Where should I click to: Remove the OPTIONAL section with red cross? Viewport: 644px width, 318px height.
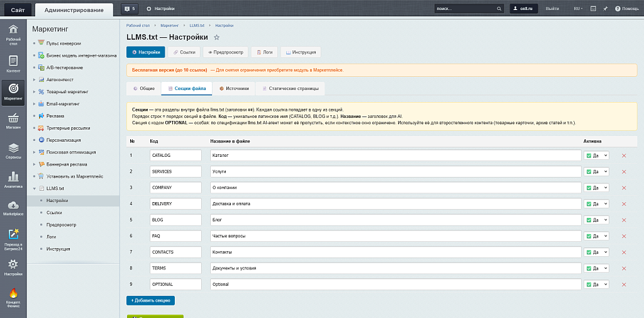click(x=624, y=285)
